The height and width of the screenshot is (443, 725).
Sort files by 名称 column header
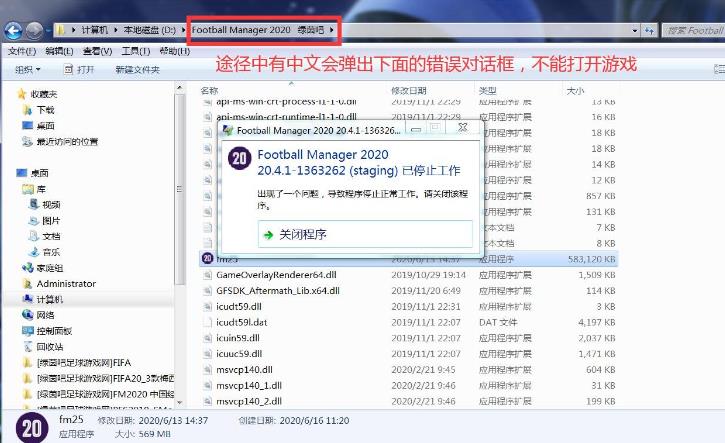point(209,90)
